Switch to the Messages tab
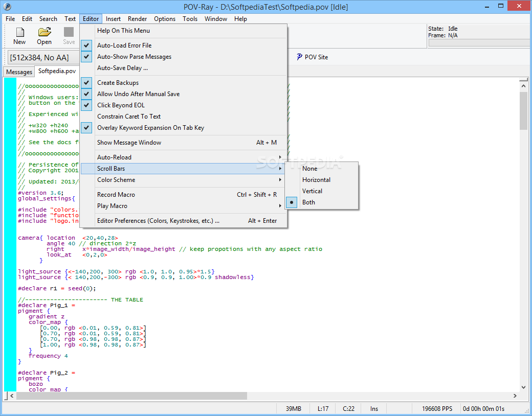Image resolution: width=532 pixels, height=416 pixels. [19, 72]
